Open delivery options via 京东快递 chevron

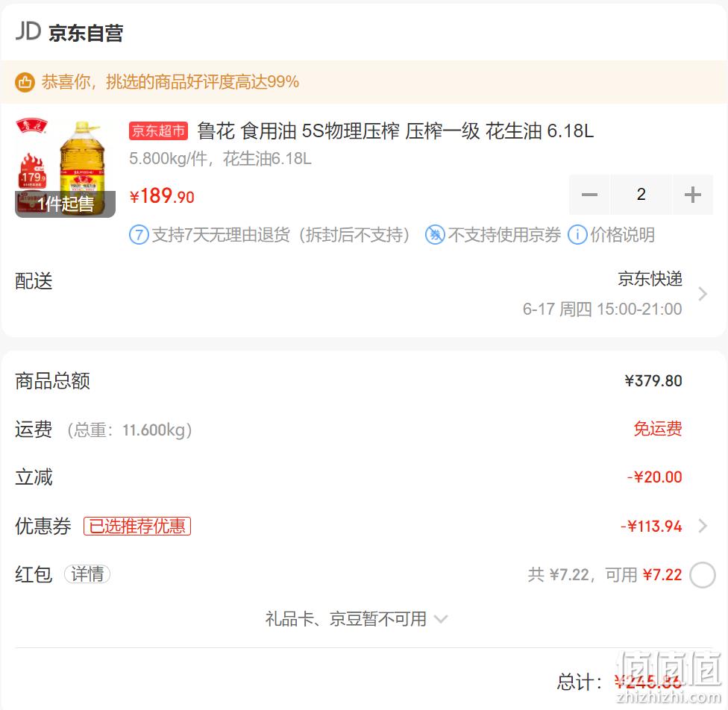click(703, 294)
